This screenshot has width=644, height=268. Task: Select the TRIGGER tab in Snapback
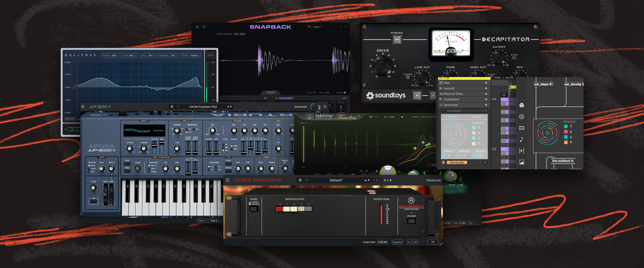click(271, 92)
